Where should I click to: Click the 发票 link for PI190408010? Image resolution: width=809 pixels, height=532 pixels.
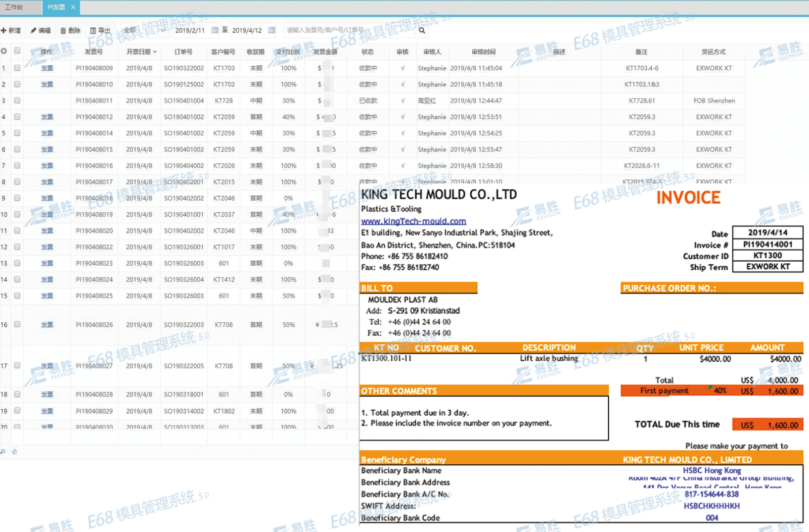click(47, 84)
